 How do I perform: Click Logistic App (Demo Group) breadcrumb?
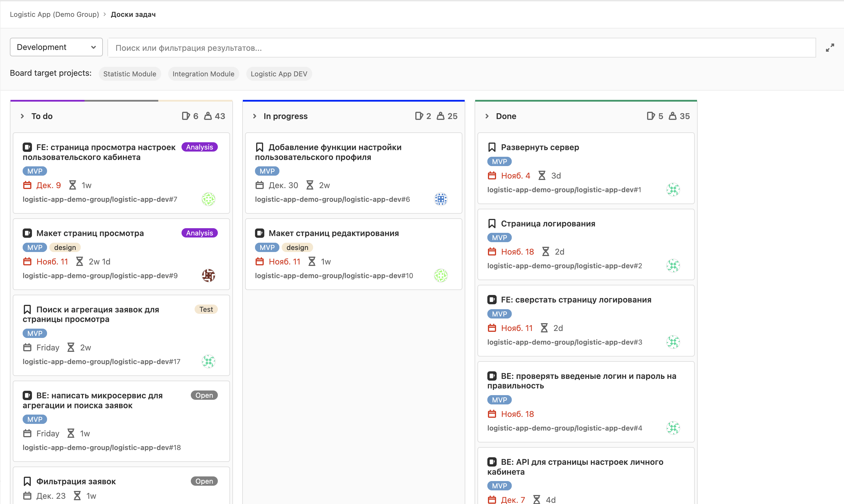[54, 14]
